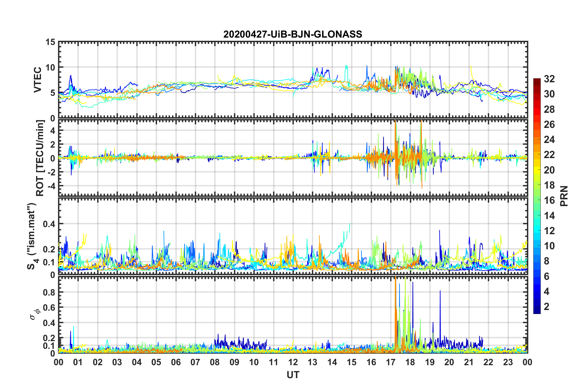Click the VTEC axis tick 15
Screen dimensions: 586x392
pyautogui.click(x=50, y=42)
